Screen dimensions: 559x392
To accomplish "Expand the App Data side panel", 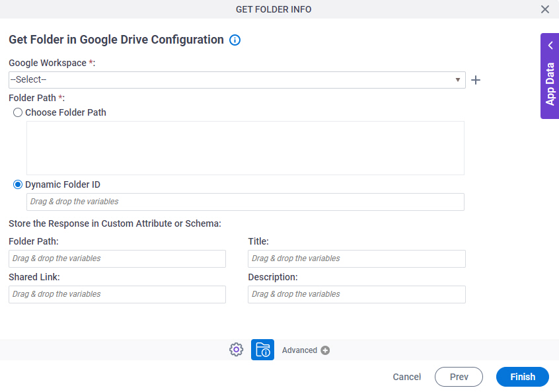I will (x=550, y=76).
